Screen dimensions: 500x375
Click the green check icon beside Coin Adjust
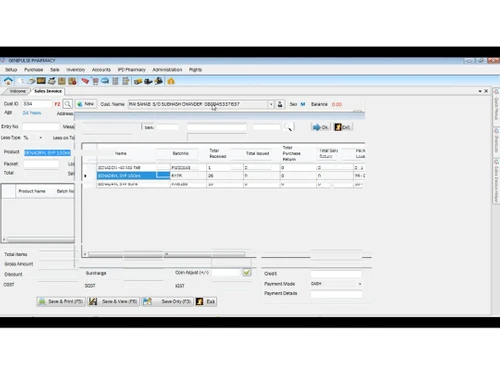tap(247, 273)
